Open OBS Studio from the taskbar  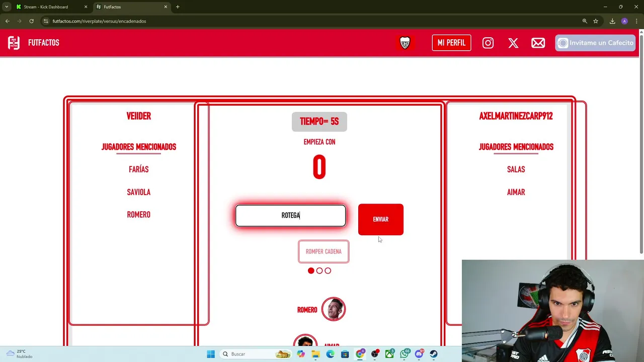[375, 354]
